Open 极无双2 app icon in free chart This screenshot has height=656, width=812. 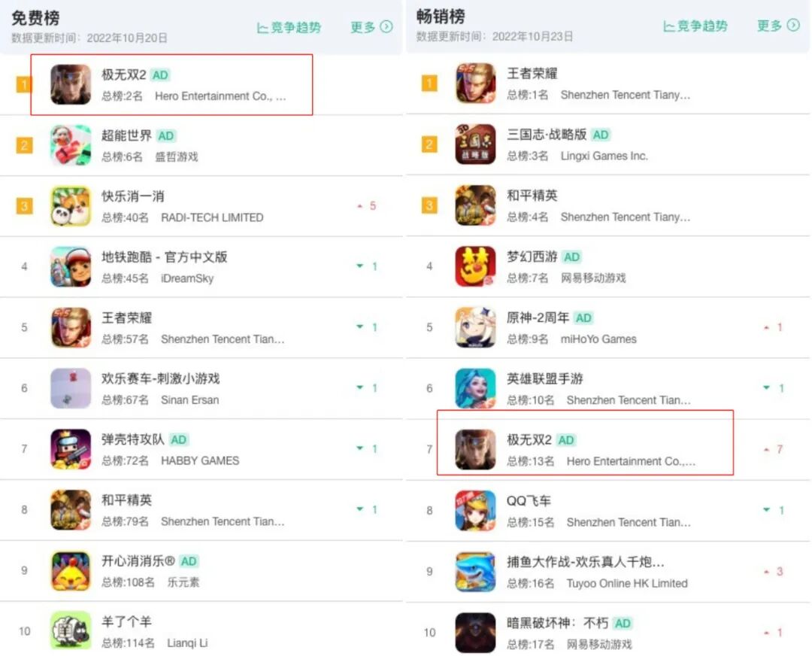click(x=71, y=84)
